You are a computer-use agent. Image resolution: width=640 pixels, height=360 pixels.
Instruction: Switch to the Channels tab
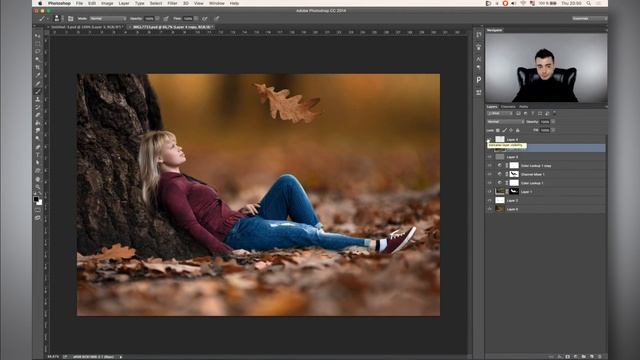click(x=508, y=107)
